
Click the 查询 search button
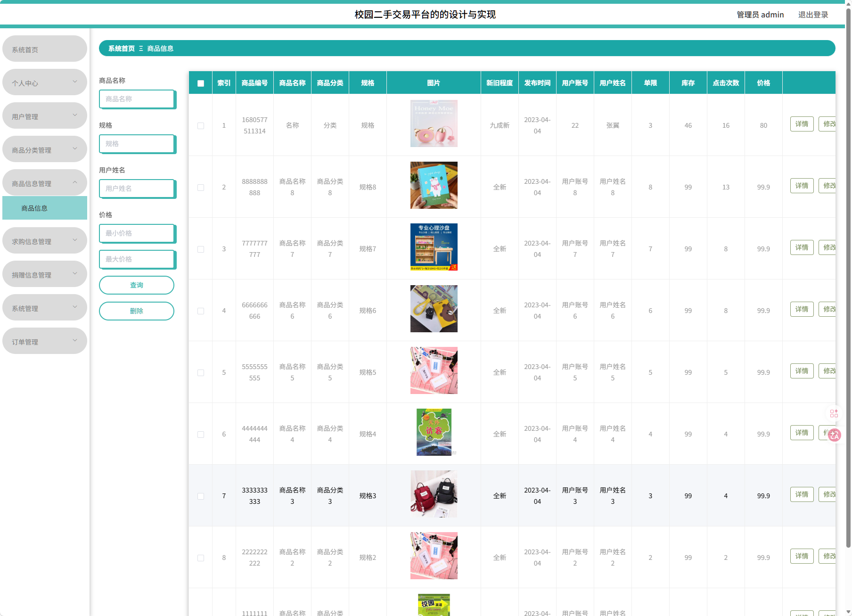click(137, 285)
